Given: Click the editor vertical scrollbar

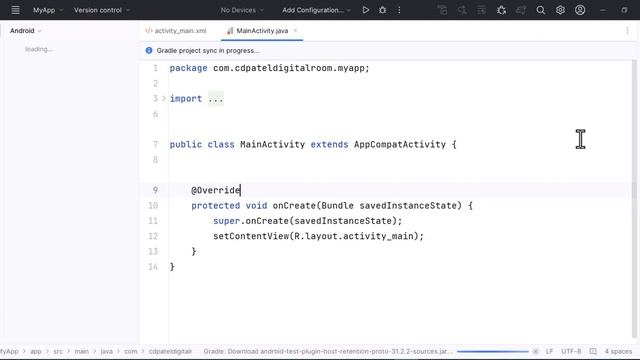Looking at the screenshot, I should point(634,199).
